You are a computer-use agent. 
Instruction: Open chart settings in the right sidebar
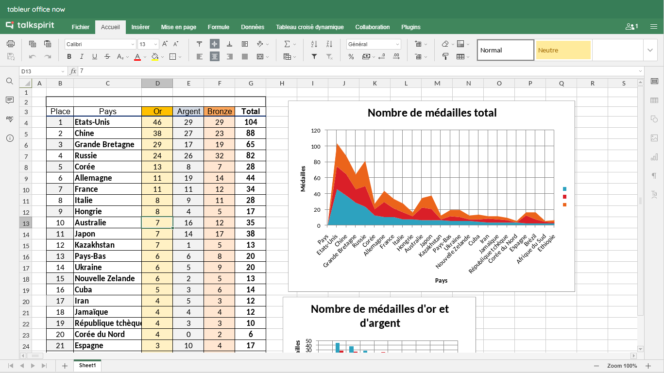(654, 157)
